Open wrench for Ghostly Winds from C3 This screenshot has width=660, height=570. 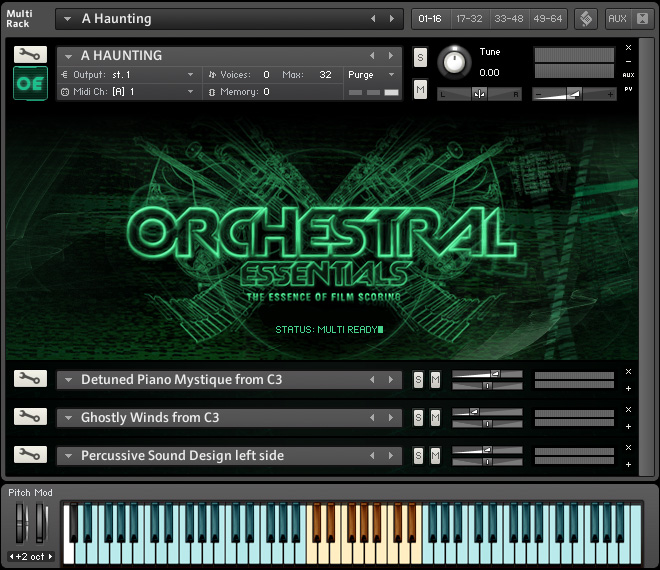pyautogui.click(x=30, y=416)
